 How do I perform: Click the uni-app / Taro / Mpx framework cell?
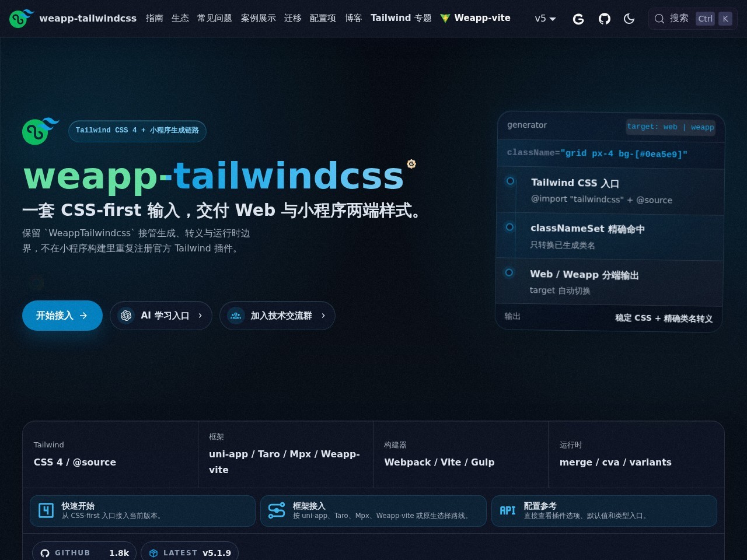285,454
